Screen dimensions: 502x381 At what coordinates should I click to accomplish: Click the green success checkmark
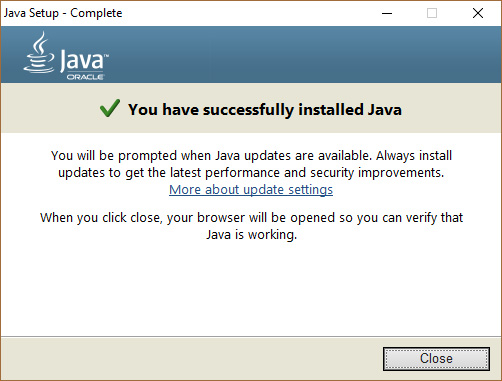[x=110, y=108]
